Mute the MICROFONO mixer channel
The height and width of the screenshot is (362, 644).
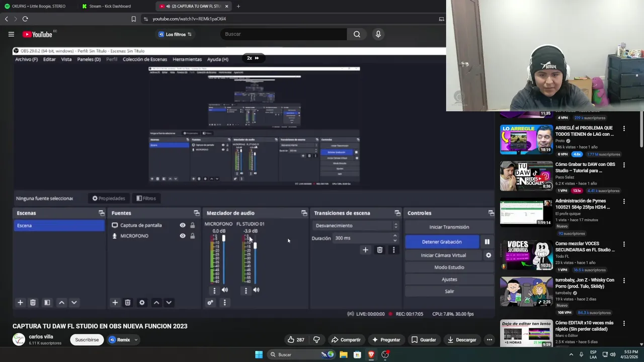pyautogui.click(x=225, y=290)
